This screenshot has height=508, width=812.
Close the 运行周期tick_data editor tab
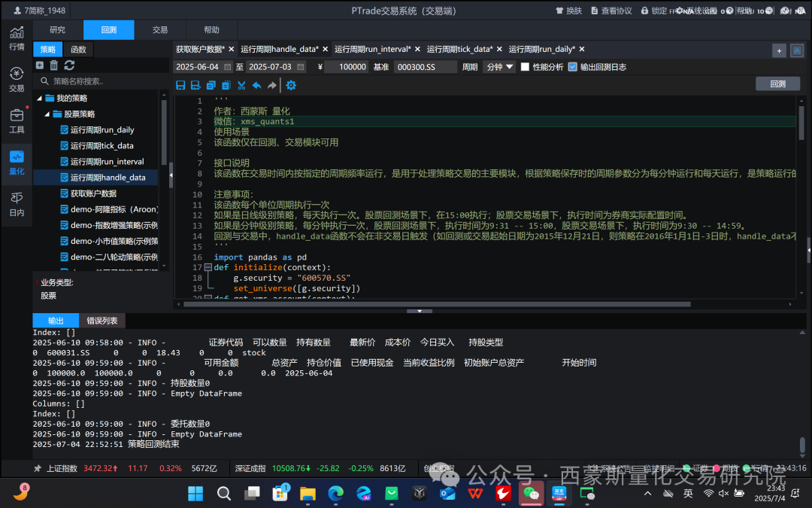click(x=499, y=49)
